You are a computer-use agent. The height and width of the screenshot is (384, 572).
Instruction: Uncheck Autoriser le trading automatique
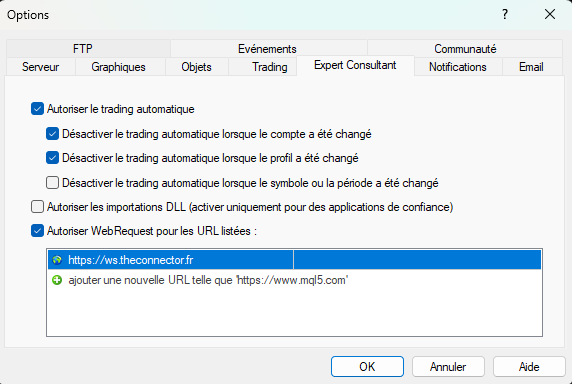pyautogui.click(x=37, y=109)
